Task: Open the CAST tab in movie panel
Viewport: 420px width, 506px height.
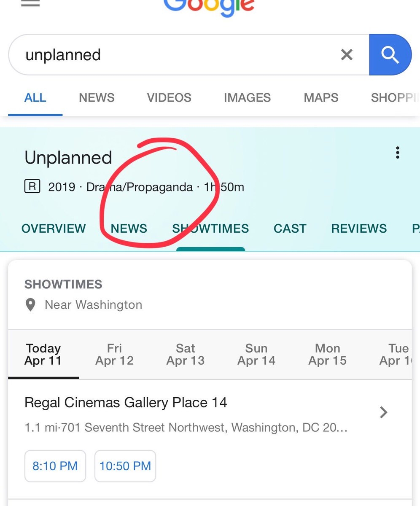Action: pos(290,229)
